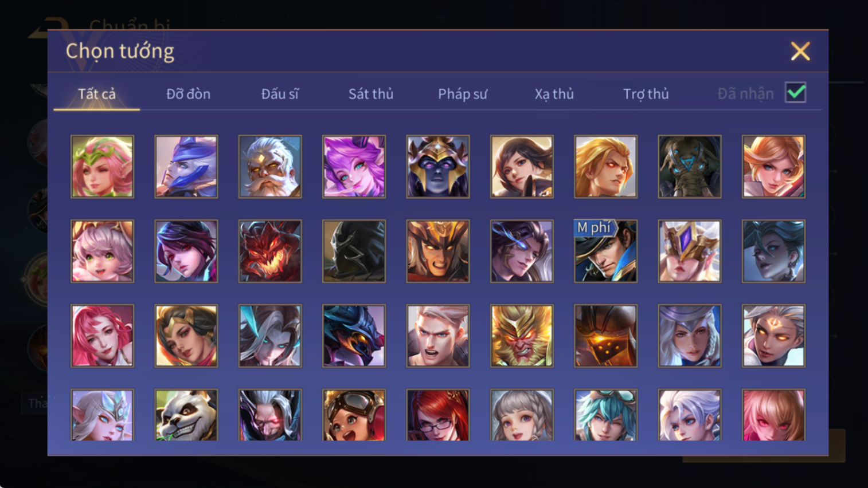The width and height of the screenshot is (868, 488).
Task: Select the purple-haired girl hero portrait
Action: tap(354, 167)
